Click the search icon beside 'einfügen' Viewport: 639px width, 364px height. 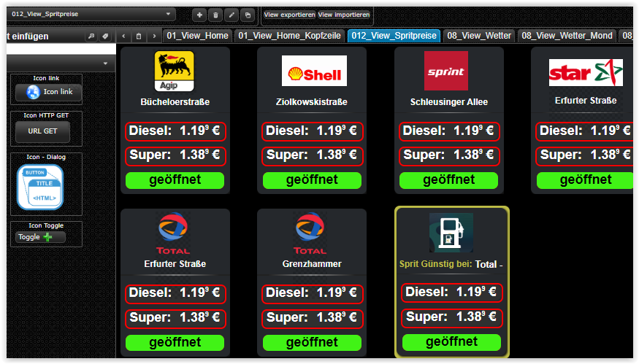pos(91,36)
